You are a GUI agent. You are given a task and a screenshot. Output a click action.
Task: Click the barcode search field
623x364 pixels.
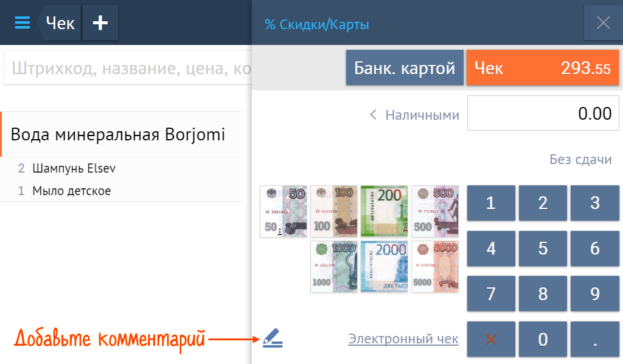point(128,67)
